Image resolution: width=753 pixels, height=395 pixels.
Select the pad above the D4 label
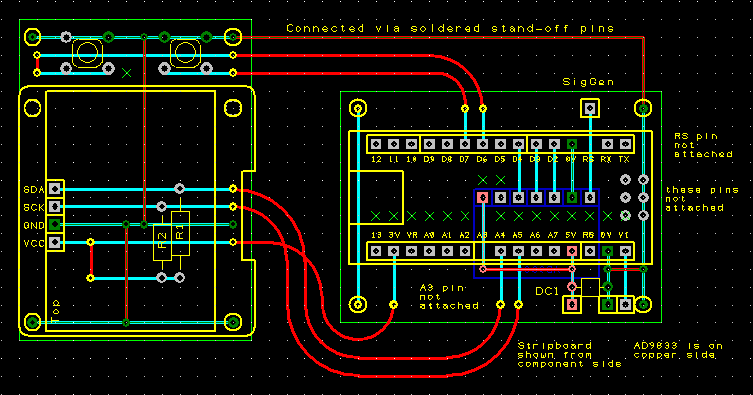pos(518,144)
